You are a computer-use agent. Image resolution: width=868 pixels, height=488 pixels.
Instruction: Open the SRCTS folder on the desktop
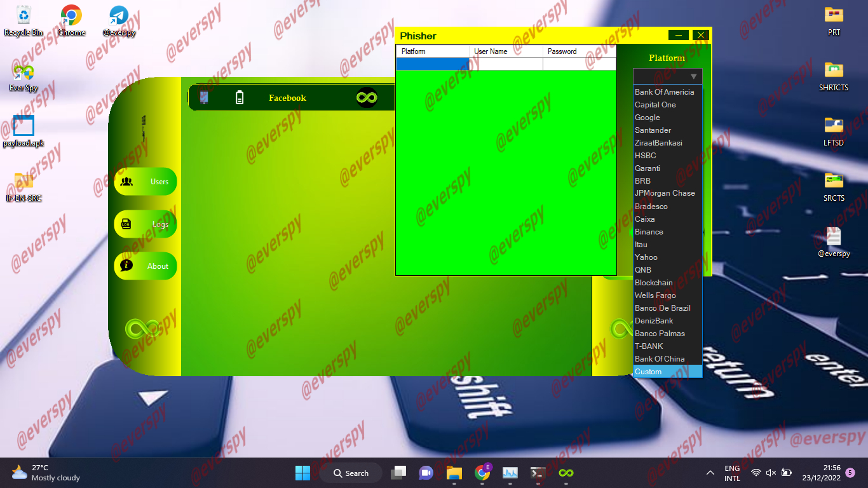click(x=834, y=187)
